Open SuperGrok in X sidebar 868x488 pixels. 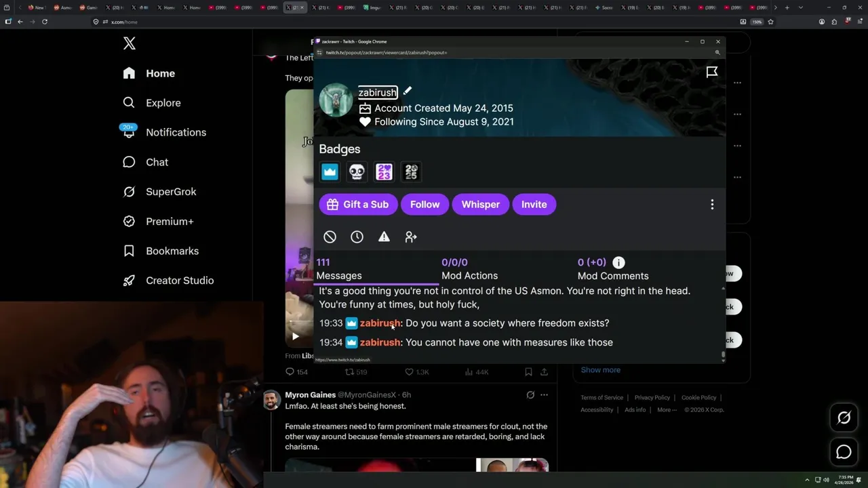159,192
